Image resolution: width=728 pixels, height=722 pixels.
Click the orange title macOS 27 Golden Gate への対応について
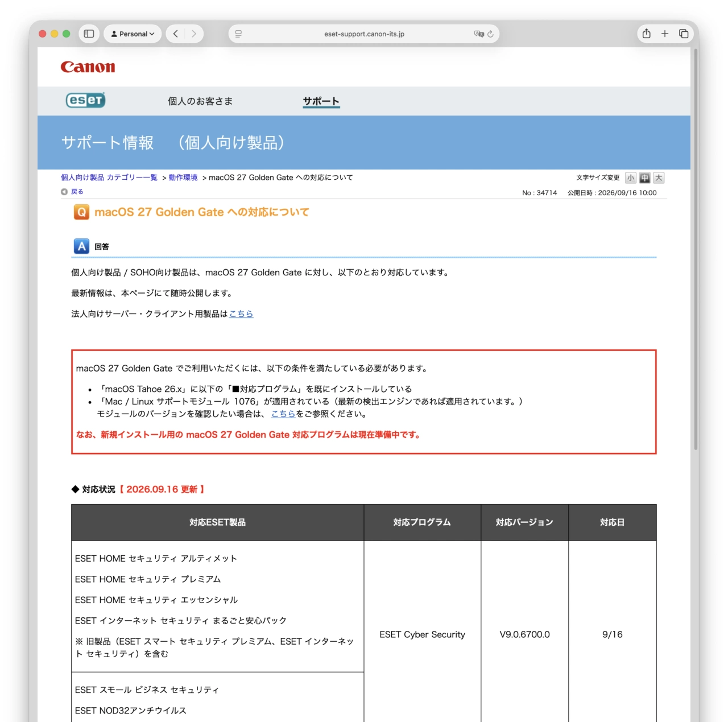201,212
